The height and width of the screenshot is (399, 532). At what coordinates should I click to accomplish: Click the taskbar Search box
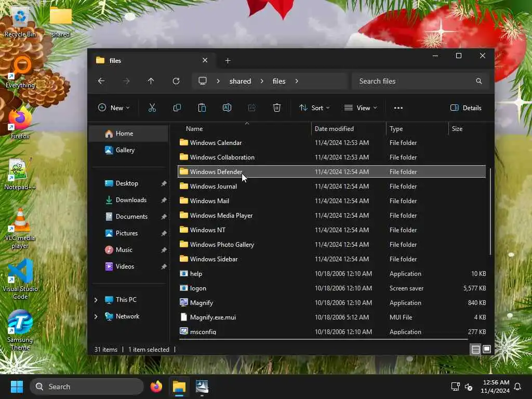pyautogui.click(x=87, y=387)
